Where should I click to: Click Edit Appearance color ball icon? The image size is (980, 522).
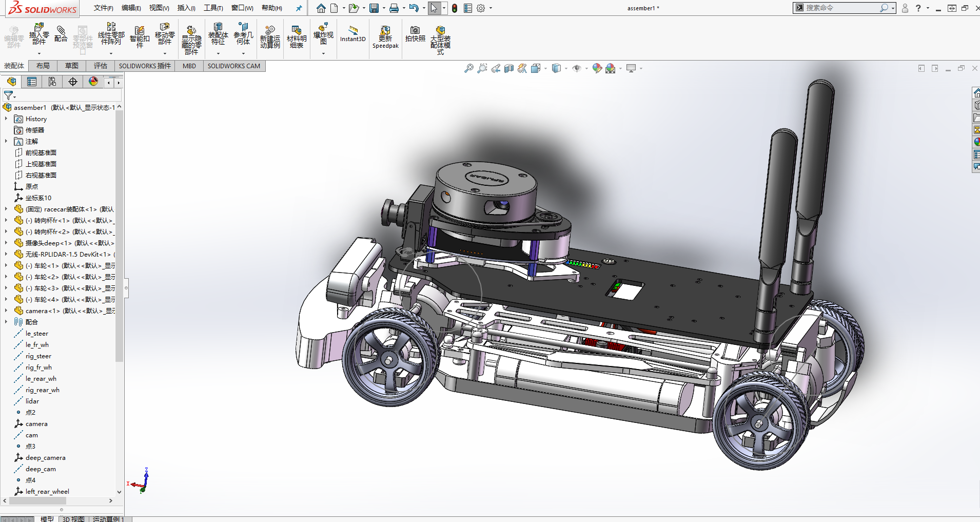[x=597, y=68]
